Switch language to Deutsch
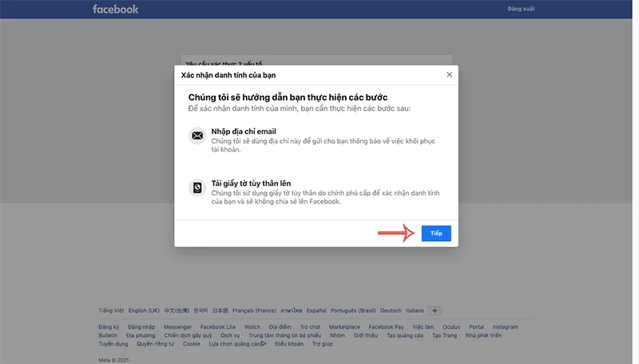Image resolution: width=639 pixels, height=364 pixels. [x=391, y=311]
